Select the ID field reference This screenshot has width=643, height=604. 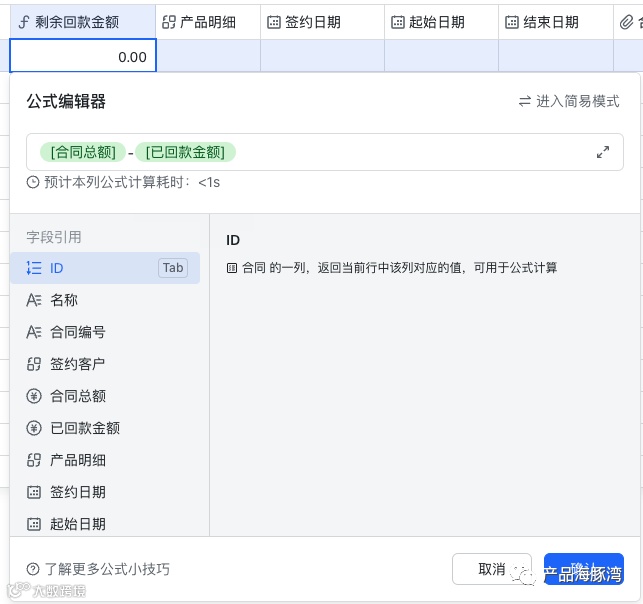pos(105,268)
